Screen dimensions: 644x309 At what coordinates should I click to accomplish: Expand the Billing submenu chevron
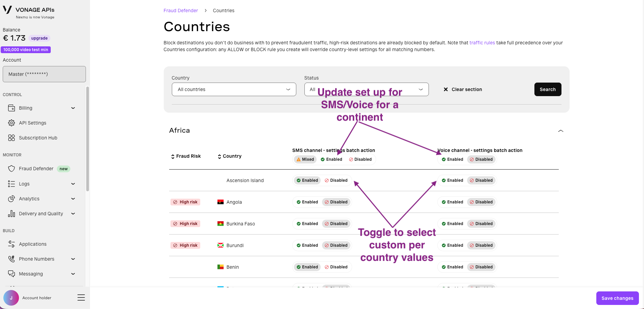click(73, 108)
